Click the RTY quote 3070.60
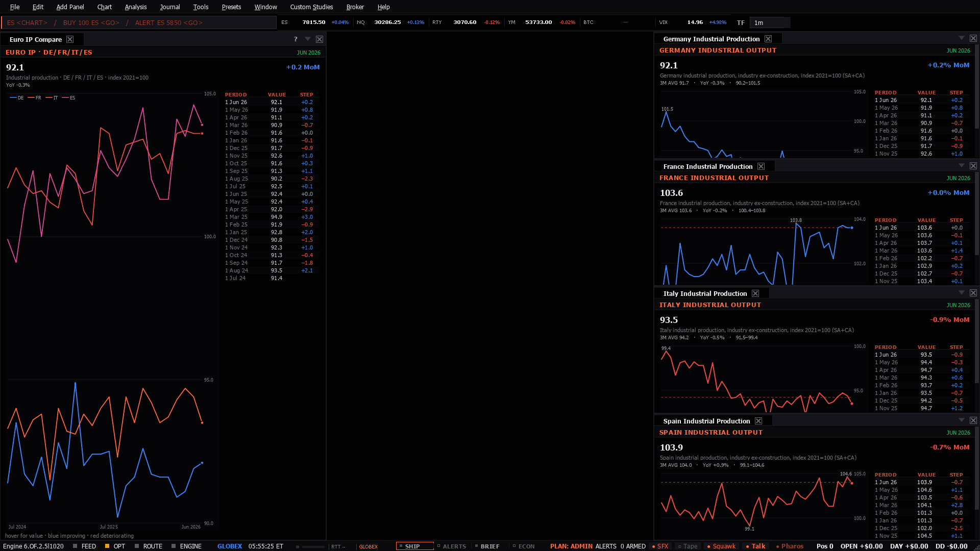Screen dimensions: 980x551 point(464,22)
